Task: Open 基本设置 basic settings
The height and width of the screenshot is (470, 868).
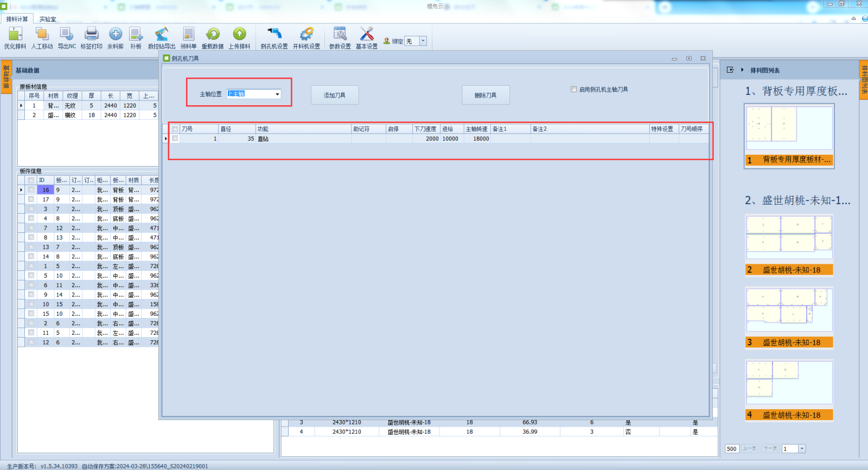Action: click(367, 38)
